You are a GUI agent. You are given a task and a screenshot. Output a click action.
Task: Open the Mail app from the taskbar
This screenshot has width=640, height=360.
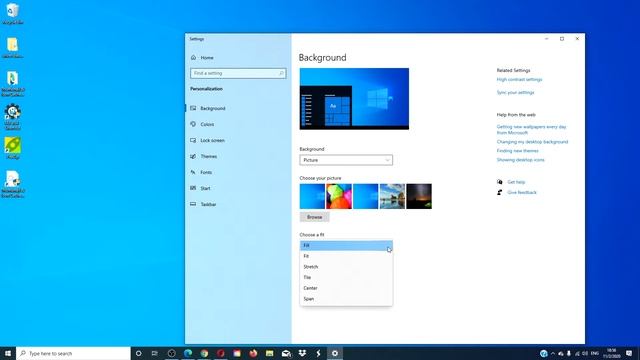tap(286, 353)
